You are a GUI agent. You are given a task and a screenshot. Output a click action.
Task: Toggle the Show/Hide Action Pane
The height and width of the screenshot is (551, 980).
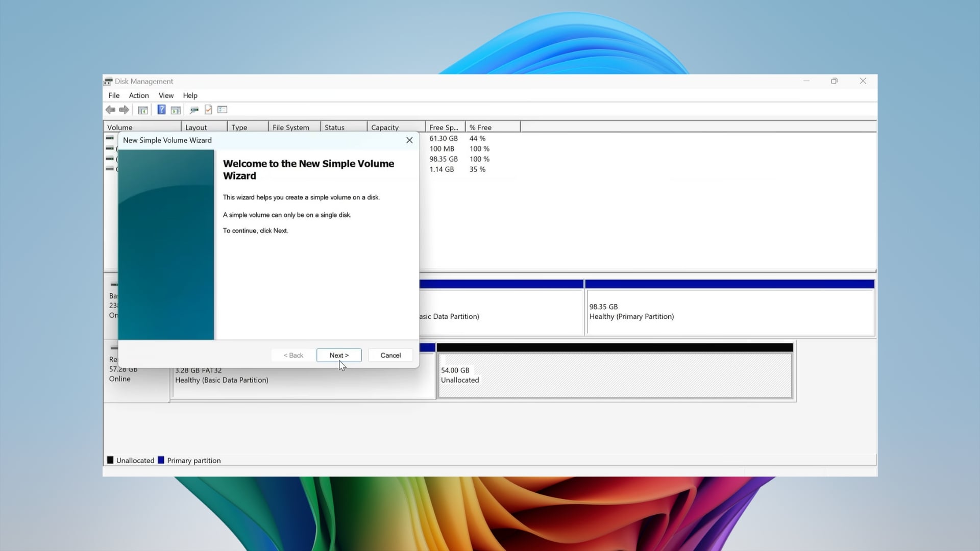coord(175,110)
